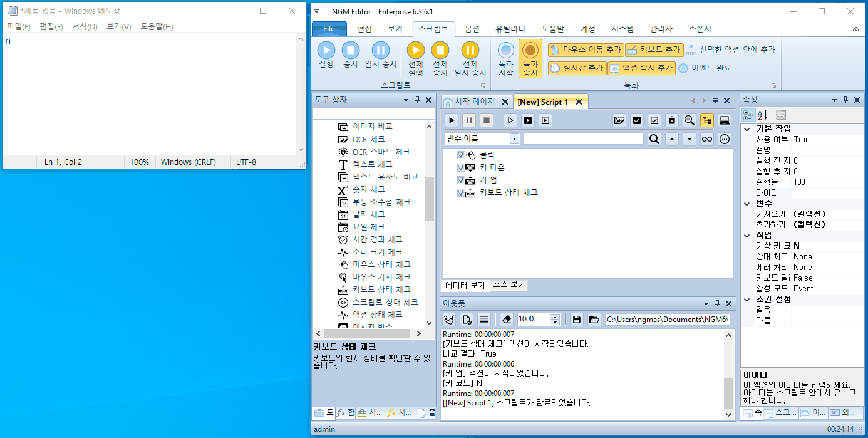Select 텍스트 유사도 비교 in toolbox
Screen dimensions: 868x438
[378, 177]
